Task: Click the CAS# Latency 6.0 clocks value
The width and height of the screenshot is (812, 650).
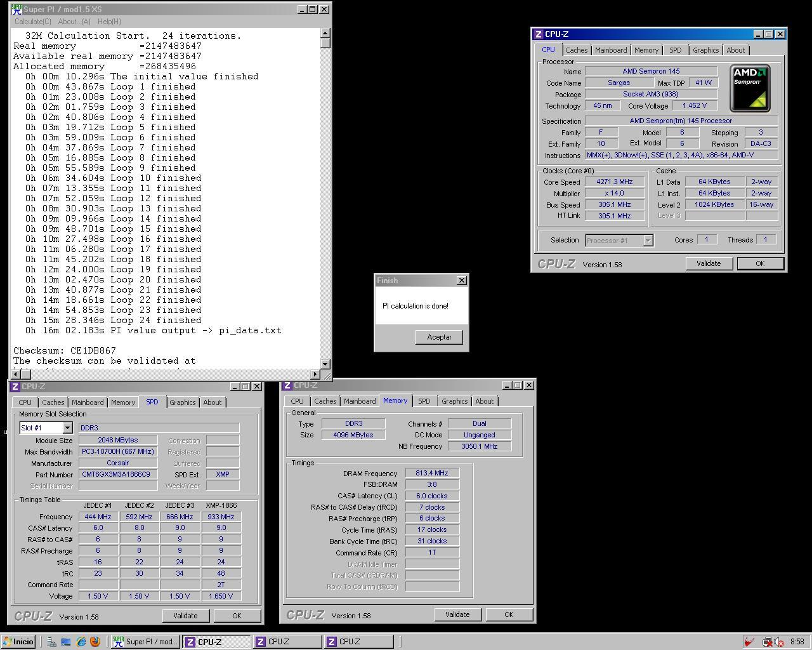Action: click(x=432, y=496)
